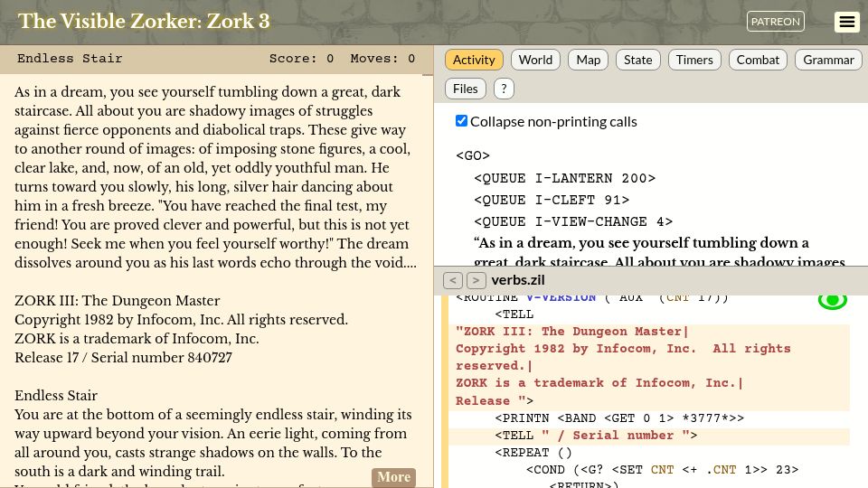Click the V-VERSION routine name
This screenshot has height=488, width=868.
click(561, 297)
